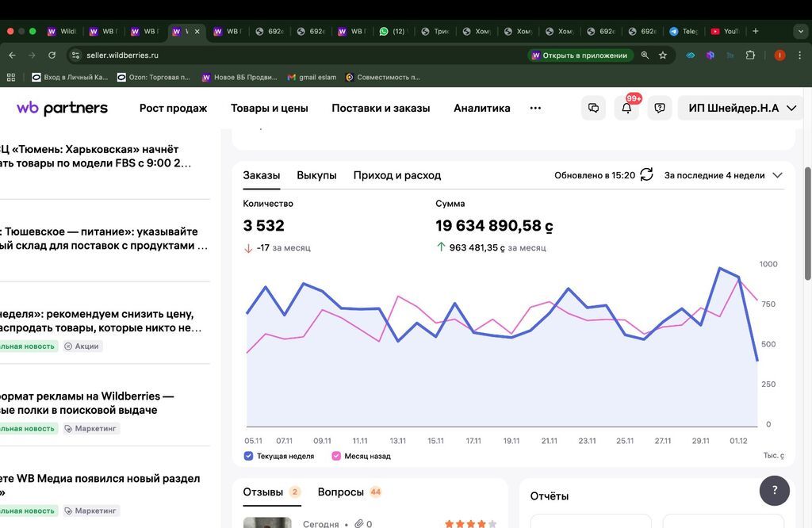Switch to the Выкупы tab
Screen dimensions: 812x528
click(x=316, y=175)
